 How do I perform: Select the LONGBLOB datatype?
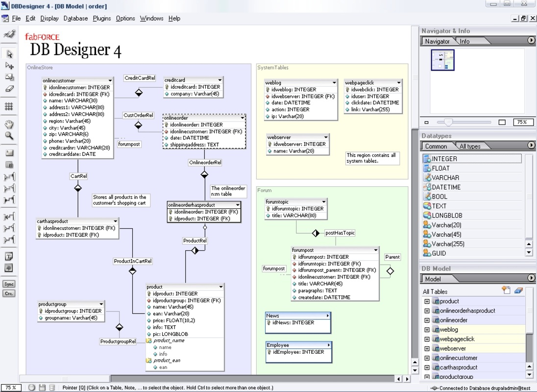point(472,215)
